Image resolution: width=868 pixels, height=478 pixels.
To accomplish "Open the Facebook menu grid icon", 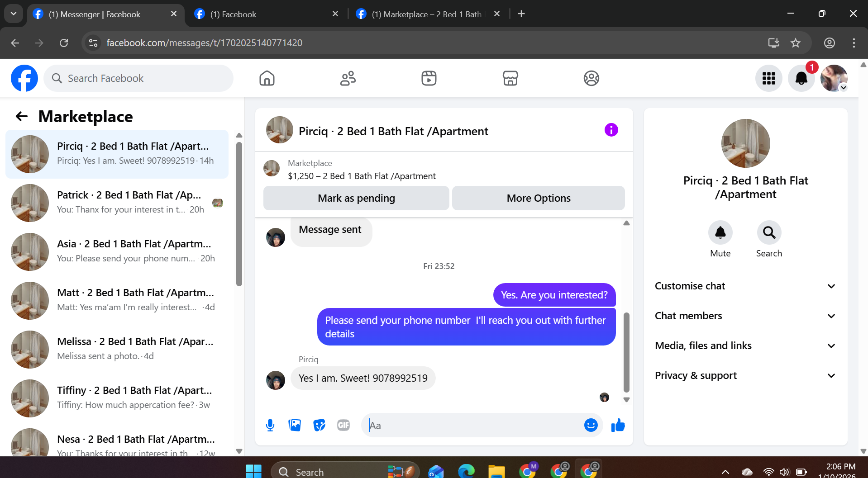I will (x=768, y=78).
